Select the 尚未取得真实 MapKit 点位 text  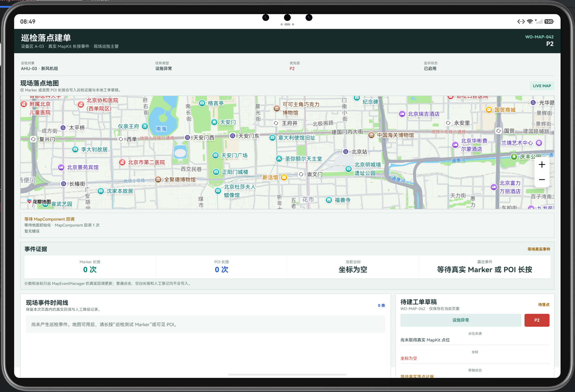(x=425, y=340)
